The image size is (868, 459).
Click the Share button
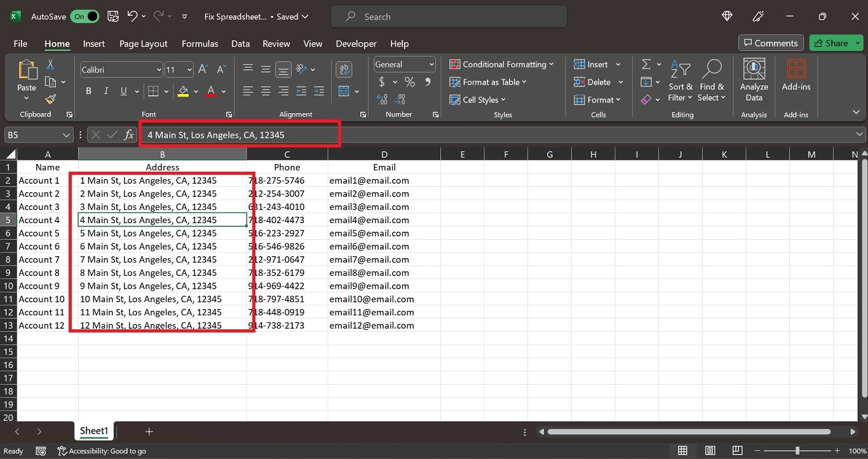(836, 43)
